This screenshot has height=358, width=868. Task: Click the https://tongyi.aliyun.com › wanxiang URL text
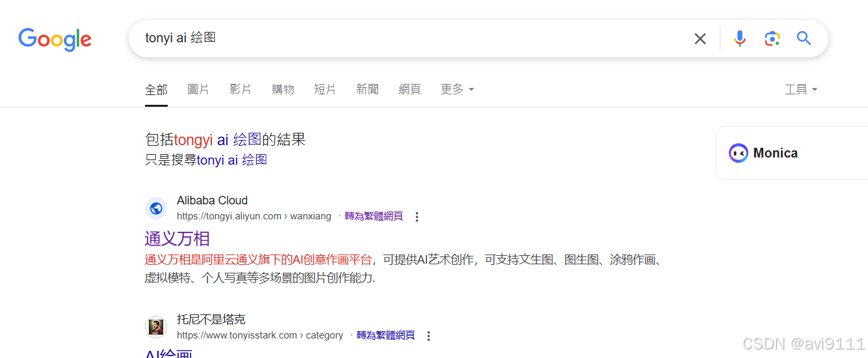click(254, 216)
